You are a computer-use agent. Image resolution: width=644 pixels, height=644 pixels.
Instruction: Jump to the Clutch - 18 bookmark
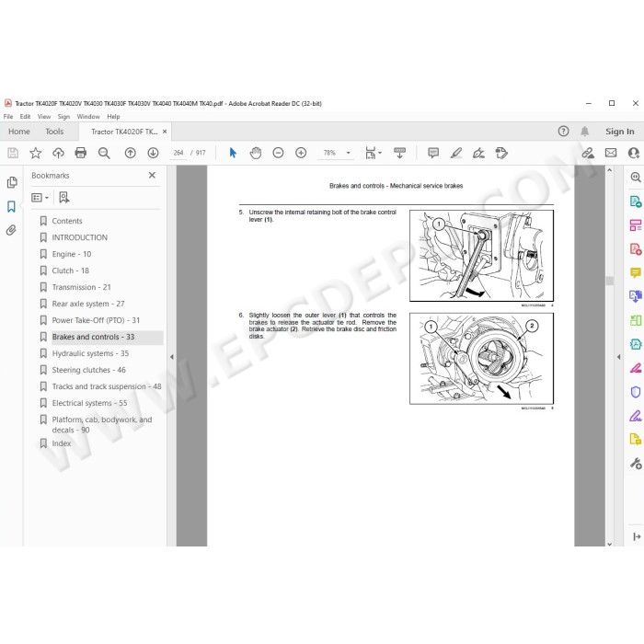click(70, 270)
